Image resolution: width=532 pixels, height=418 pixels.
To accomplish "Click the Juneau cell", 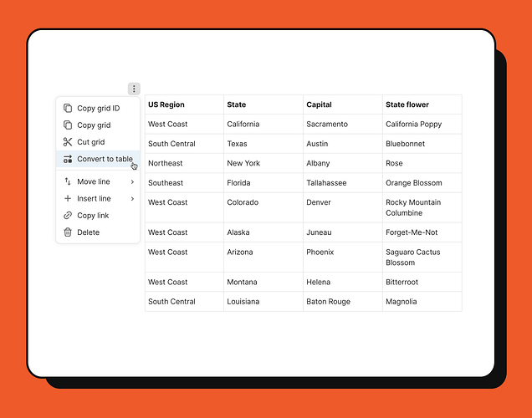I will (x=343, y=232).
